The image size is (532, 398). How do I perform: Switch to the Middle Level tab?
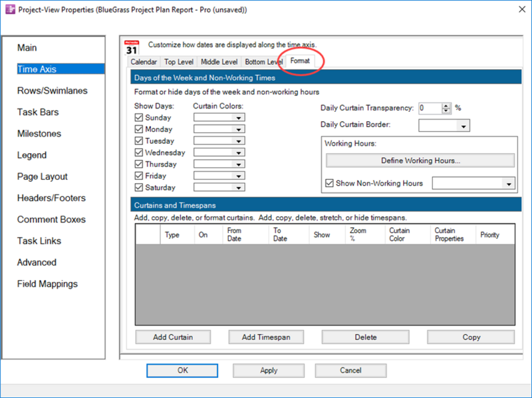(219, 62)
